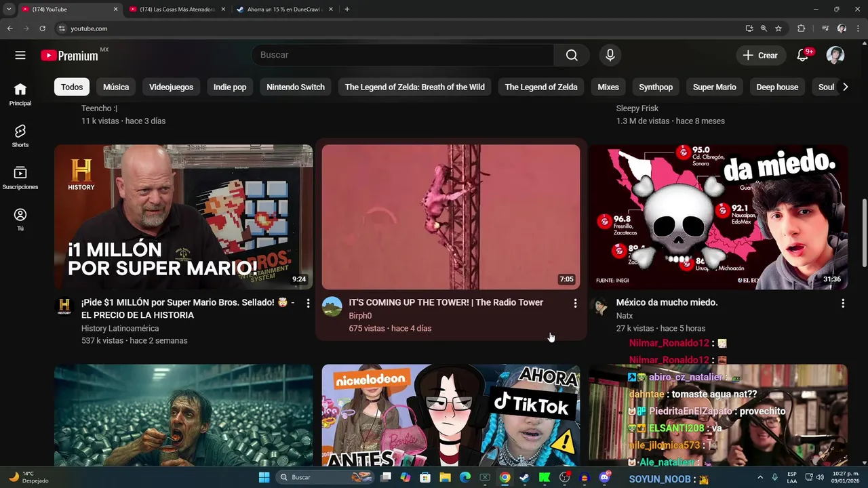Screen dimensions: 868x488
Task: Select the Mixes filter chip
Action: [608, 87]
